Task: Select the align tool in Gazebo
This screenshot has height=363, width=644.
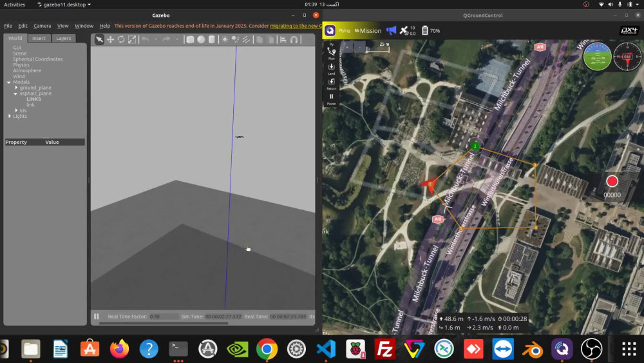Action: pos(283,39)
